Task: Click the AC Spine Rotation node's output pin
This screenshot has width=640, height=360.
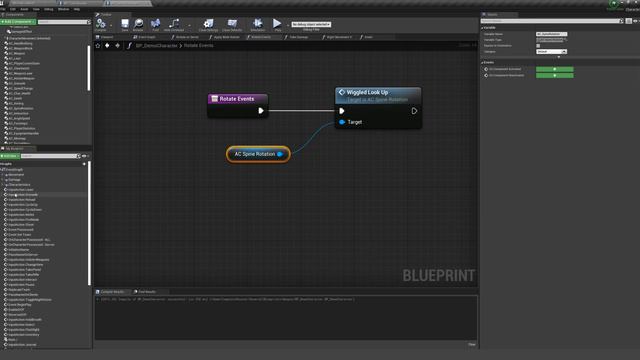Action: point(280,154)
